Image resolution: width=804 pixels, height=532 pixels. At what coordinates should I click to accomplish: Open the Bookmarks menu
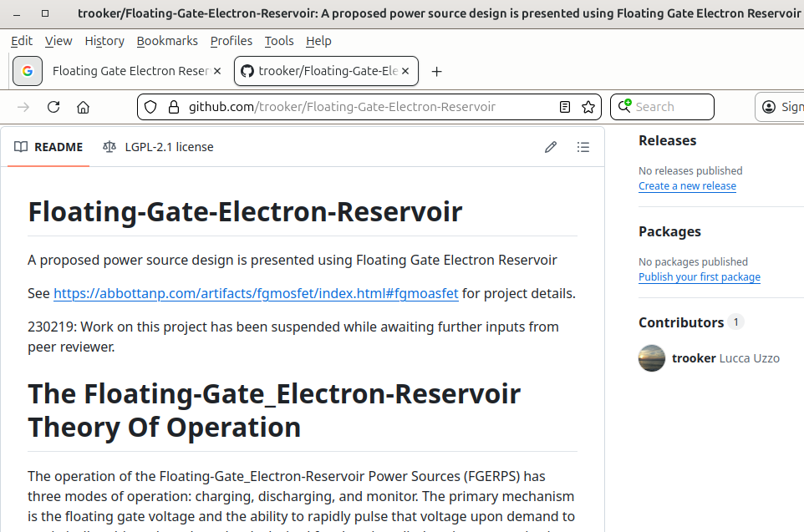[x=167, y=41]
